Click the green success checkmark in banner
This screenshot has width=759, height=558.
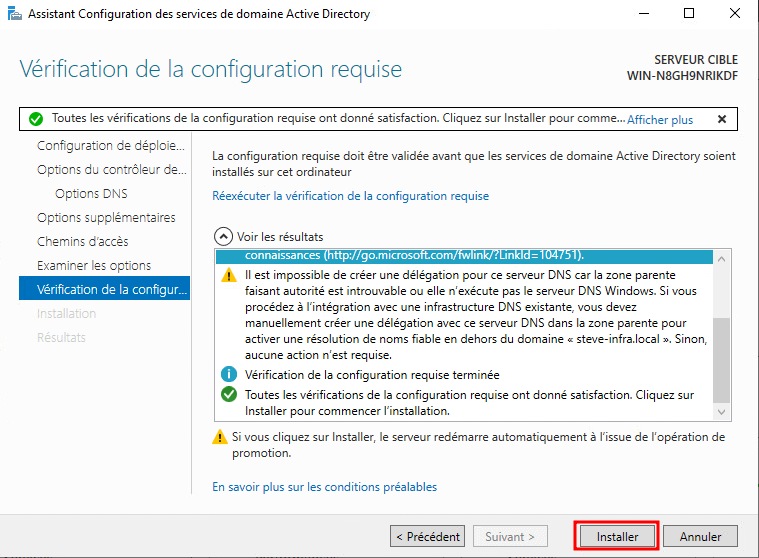(36, 119)
